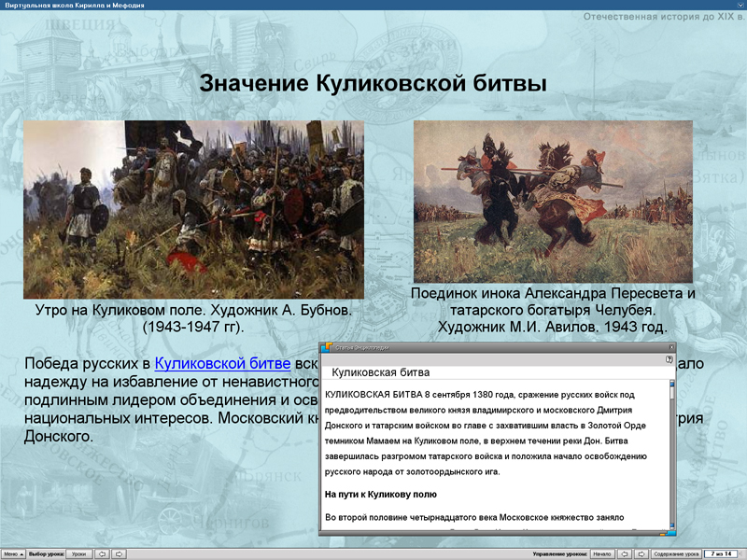Screen dimensions: 747x560
Task: Click the Авилов painting of Пересвет and Челубей duel
Action: [553, 202]
